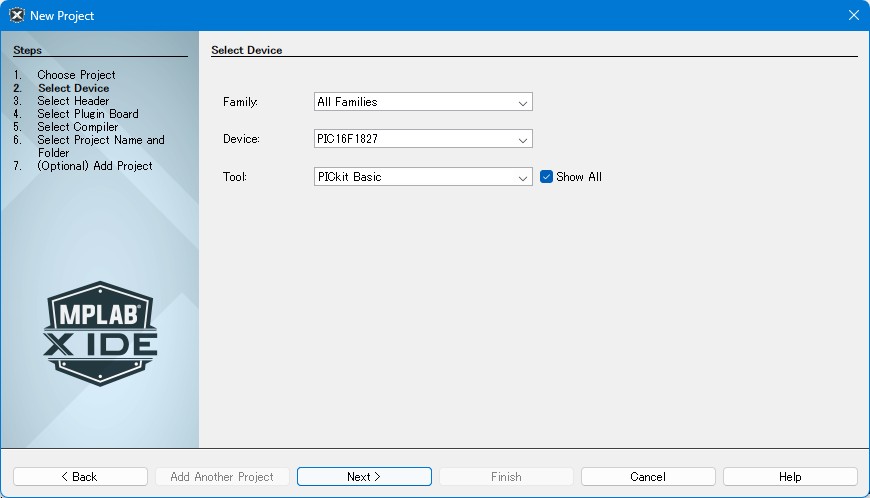Click into the Device field showing PIC16F1827
870x498 pixels.
[x=412, y=140]
